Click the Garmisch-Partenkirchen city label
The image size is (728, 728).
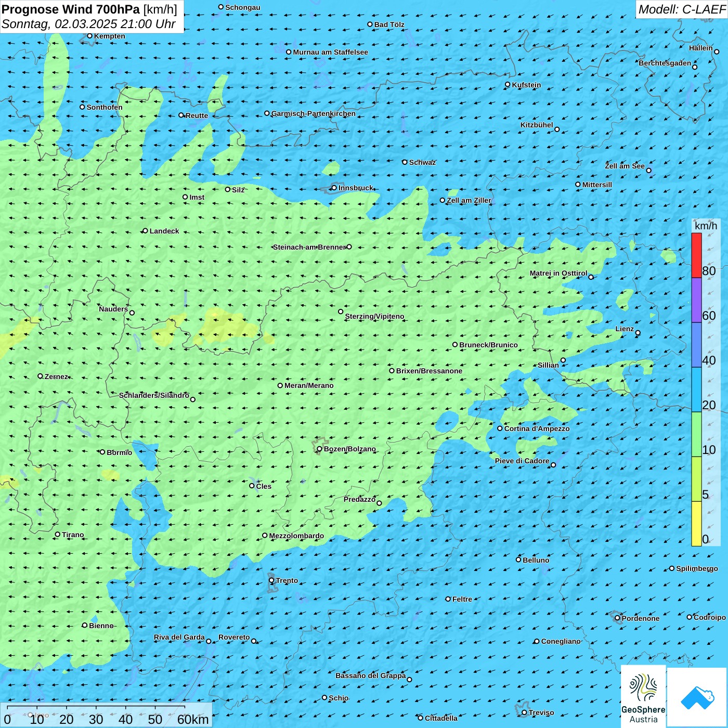pyautogui.click(x=313, y=113)
